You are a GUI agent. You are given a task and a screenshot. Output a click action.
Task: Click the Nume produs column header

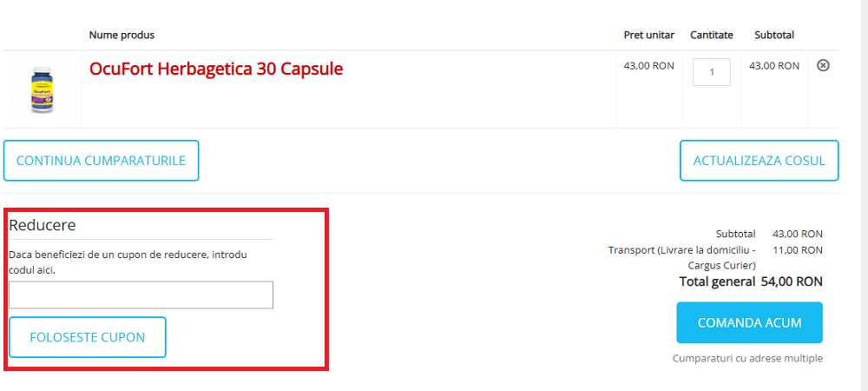click(x=122, y=36)
